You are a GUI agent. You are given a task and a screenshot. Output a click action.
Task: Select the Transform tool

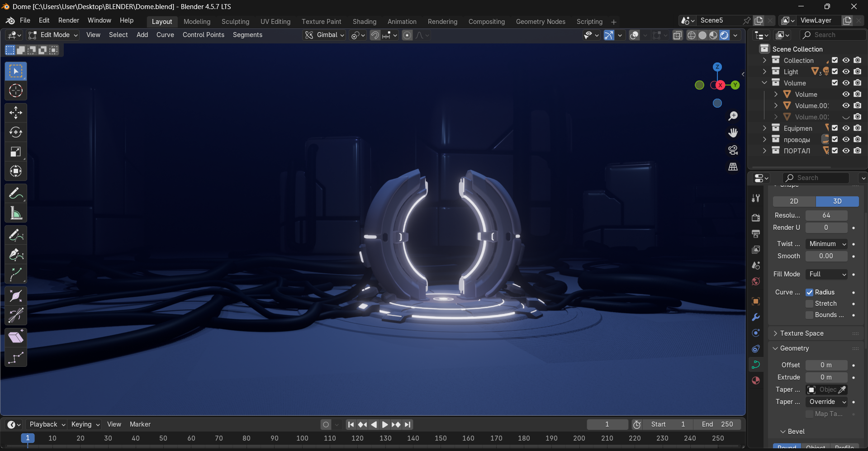point(16,171)
